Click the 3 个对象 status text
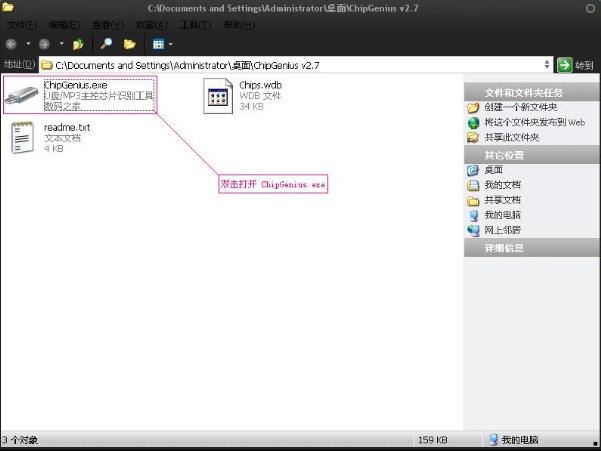The width and height of the screenshot is (601, 451). pos(20,440)
